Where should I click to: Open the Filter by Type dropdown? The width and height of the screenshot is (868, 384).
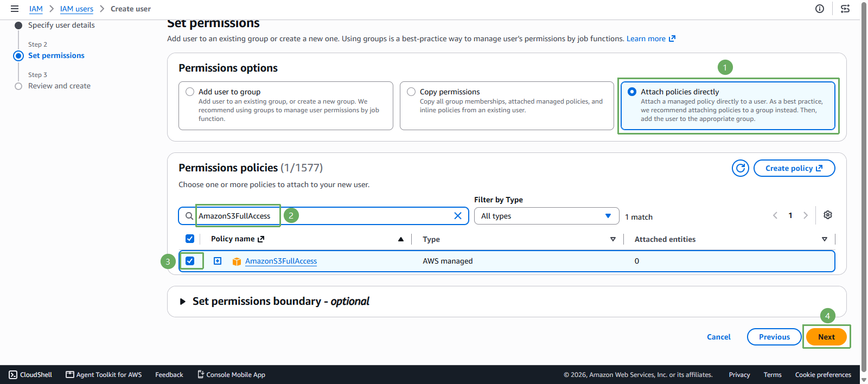pyautogui.click(x=546, y=216)
